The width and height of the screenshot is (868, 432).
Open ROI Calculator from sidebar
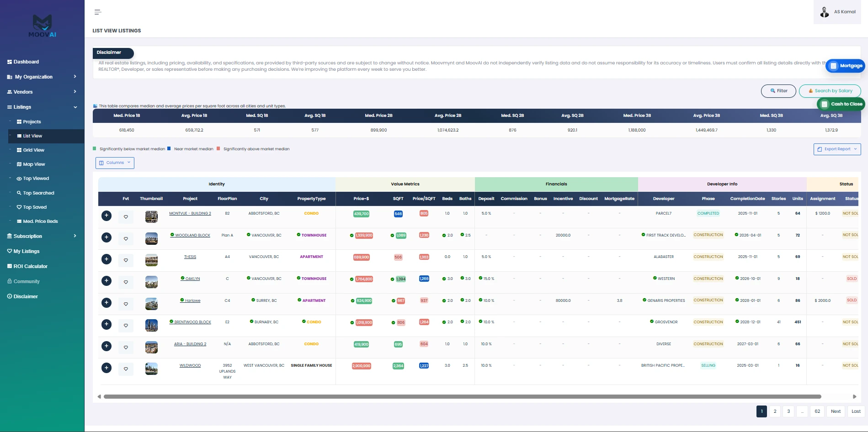pos(30,266)
